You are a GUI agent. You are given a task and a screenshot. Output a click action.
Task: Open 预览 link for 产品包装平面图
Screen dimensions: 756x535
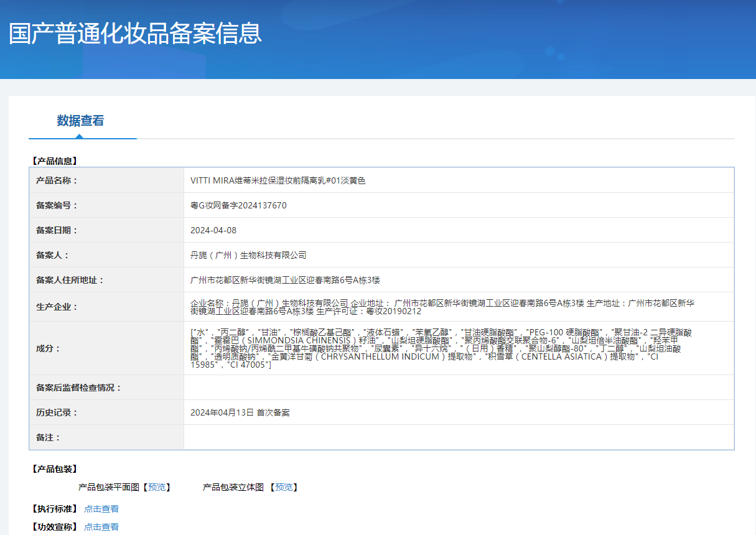pos(157,487)
